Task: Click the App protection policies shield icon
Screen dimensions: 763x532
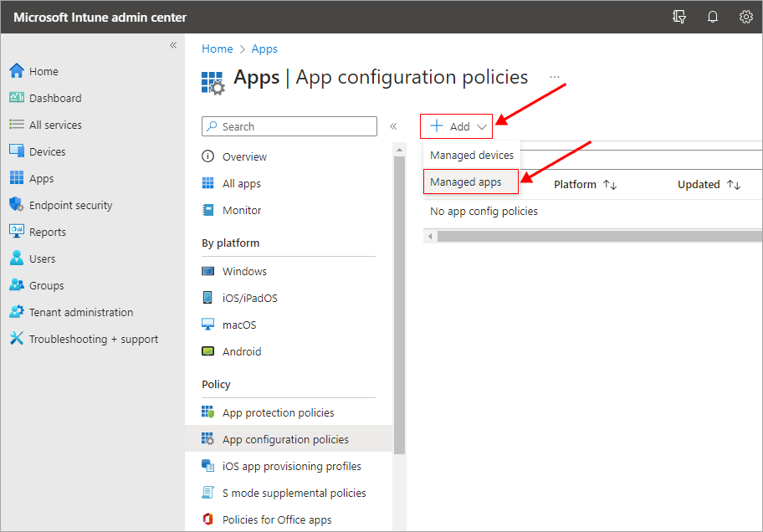Action: coord(207,412)
